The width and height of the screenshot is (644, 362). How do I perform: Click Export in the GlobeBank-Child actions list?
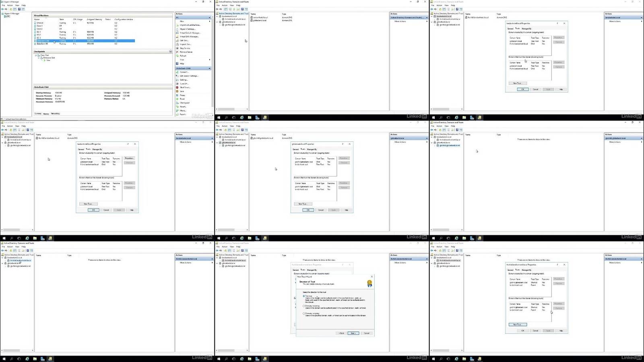click(183, 114)
